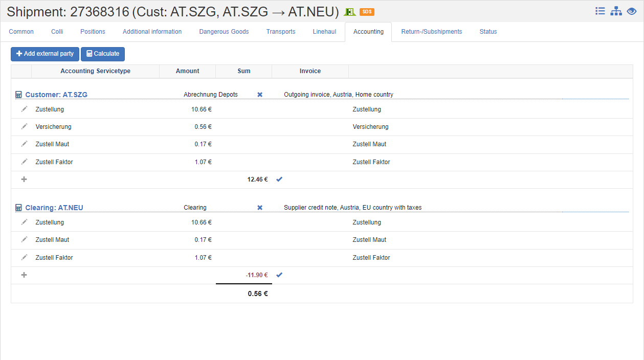644x360 pixels.
Task: Add new row under Clearing section with plus
Action: 24,275
